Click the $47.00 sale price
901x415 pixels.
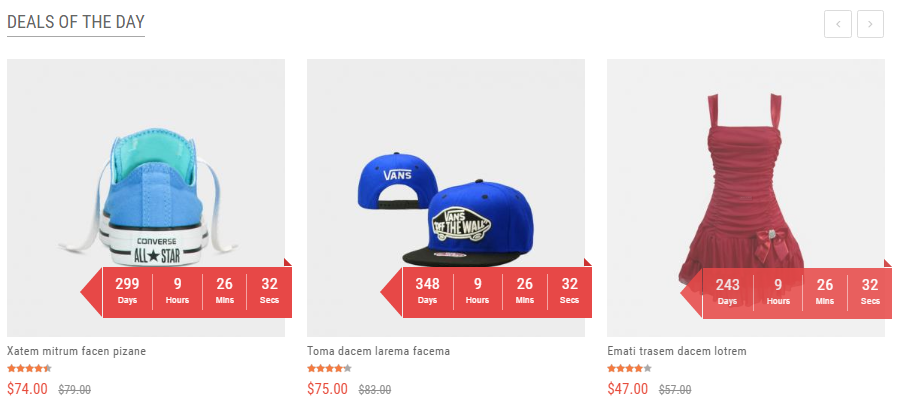pyautogui.click(x=627, y=389)
